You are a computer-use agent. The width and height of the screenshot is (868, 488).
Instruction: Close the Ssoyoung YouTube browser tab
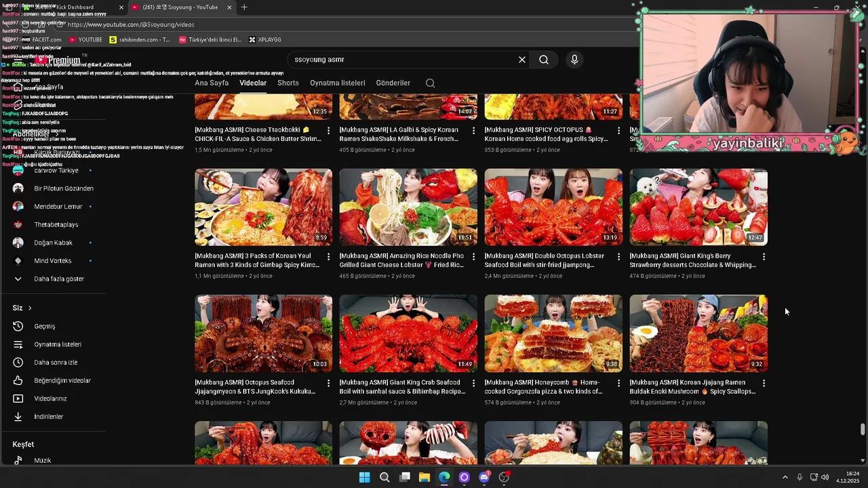pyautogui.click(x=229, y=7)
